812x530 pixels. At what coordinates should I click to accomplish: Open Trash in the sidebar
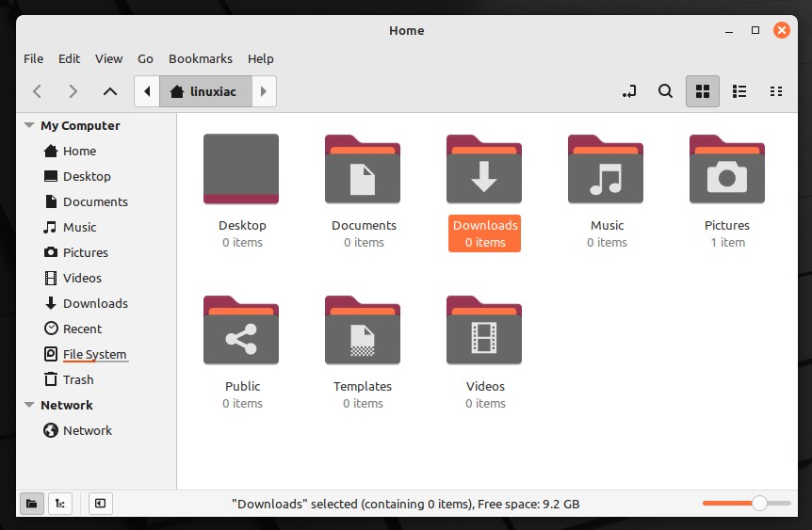98,379
